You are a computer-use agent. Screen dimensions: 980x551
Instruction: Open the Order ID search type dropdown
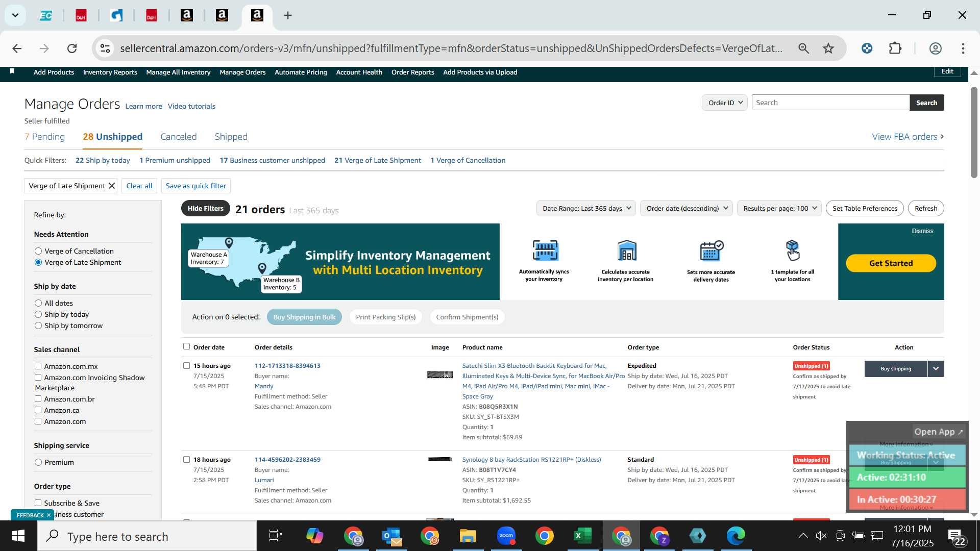click(725, 103)
